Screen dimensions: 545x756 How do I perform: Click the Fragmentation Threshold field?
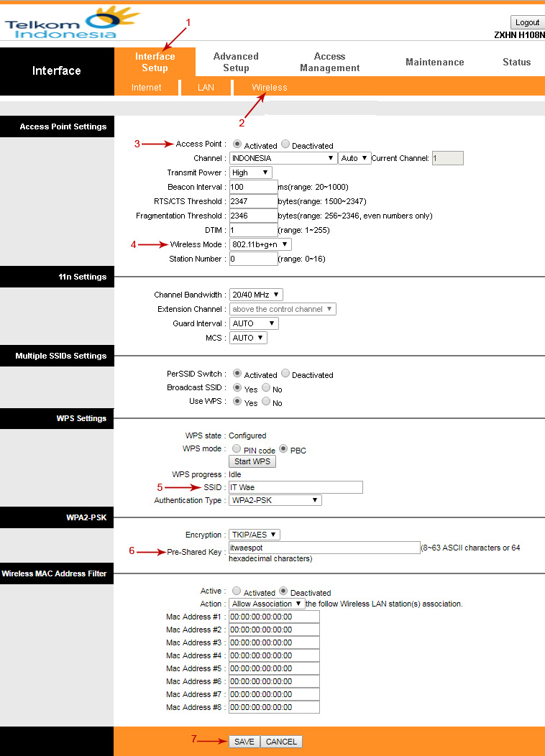(x=254, y=216)
